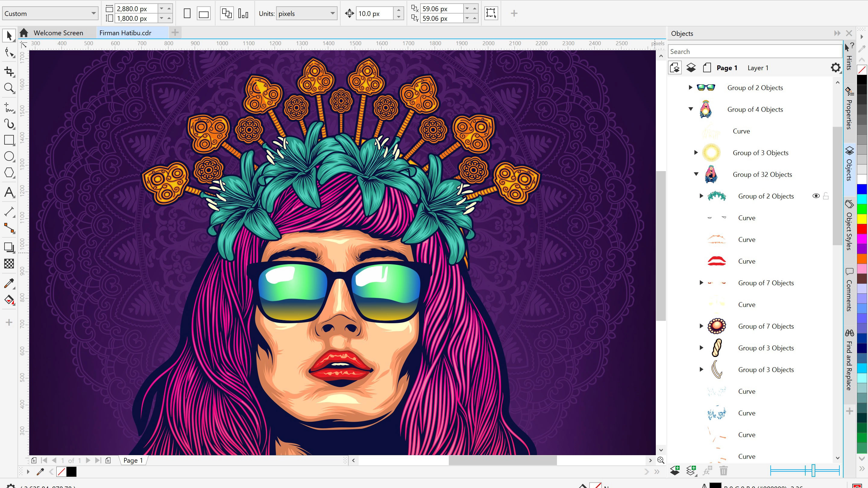Click Layer 1 label in Objects docker
This screenshot has height=488, width=868.
[758, 68]
